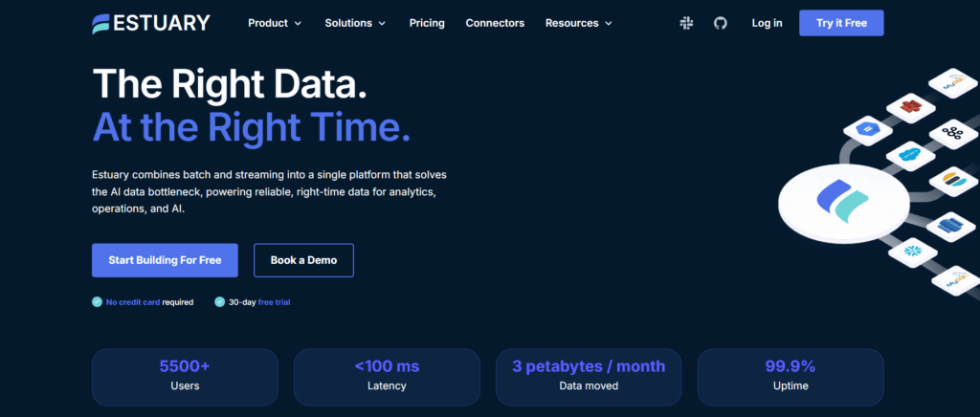Expand the Resources dropdown menu
The image size is (980, 417).
coord(579,23)
